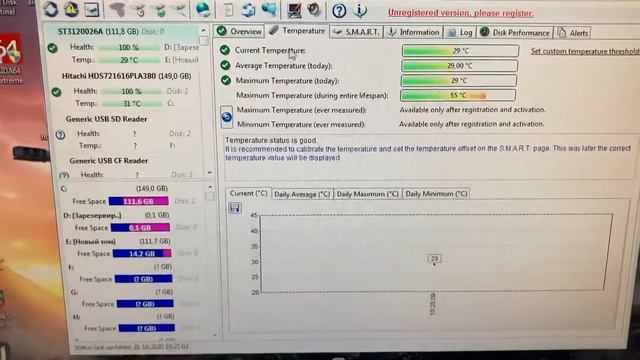Select the Daily Maximum (°C) graph tab
This screenshot has height=360, width=640.
coord(367,194)
